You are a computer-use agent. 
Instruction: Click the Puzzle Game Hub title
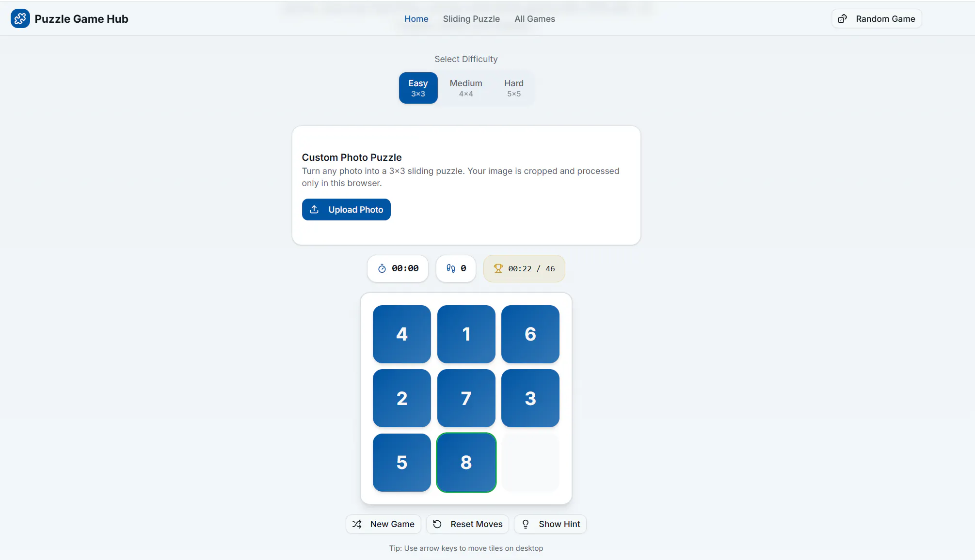[81, 18]
